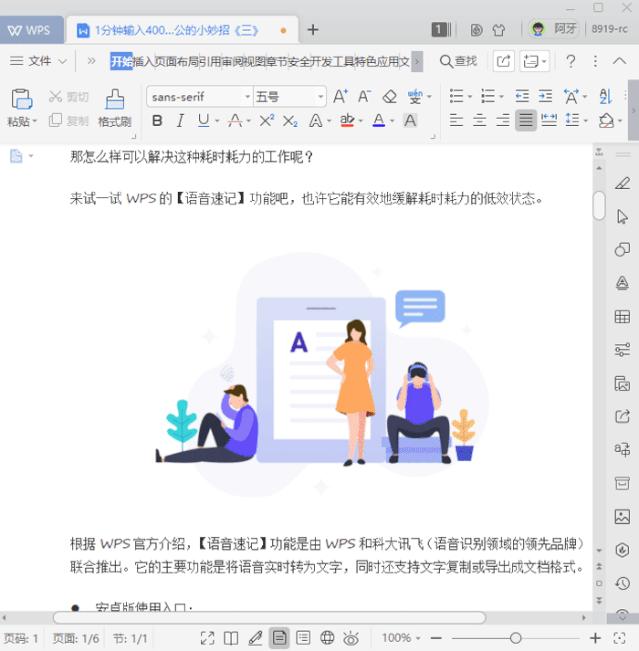Open the history clock icon in sidebar
639x651 pixels.
(622, 583)
